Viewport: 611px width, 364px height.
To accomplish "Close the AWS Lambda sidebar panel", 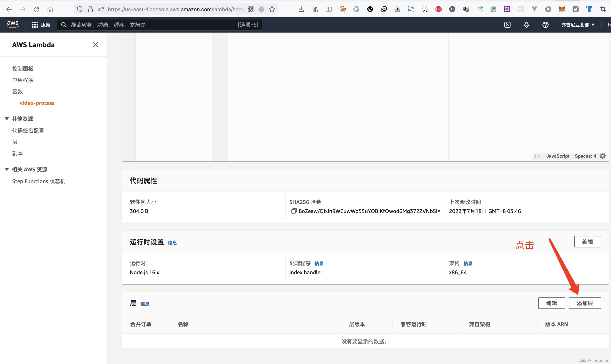I will [x=96, y=44].
